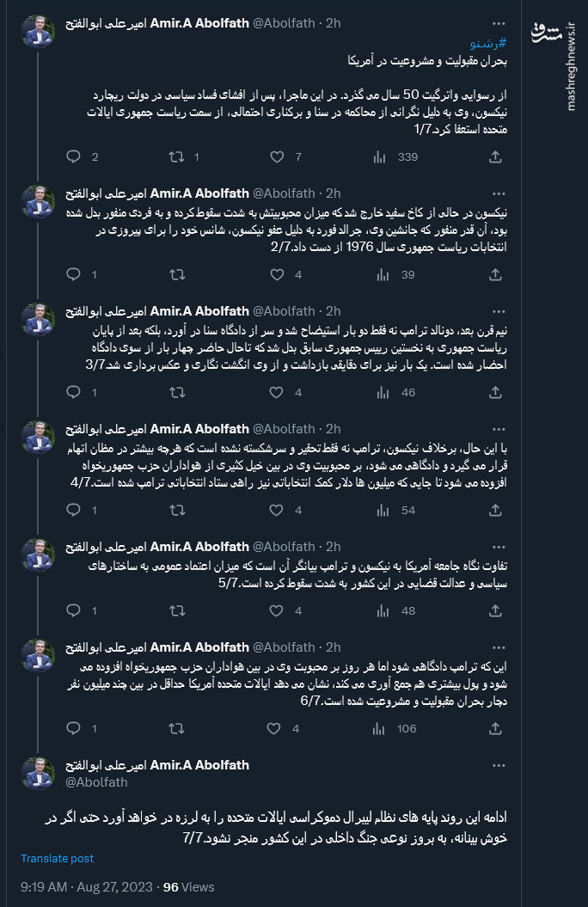Open analytics for the 4/7 tweet
The width and height of the screenshot is (588, 907).
(378, 510)
